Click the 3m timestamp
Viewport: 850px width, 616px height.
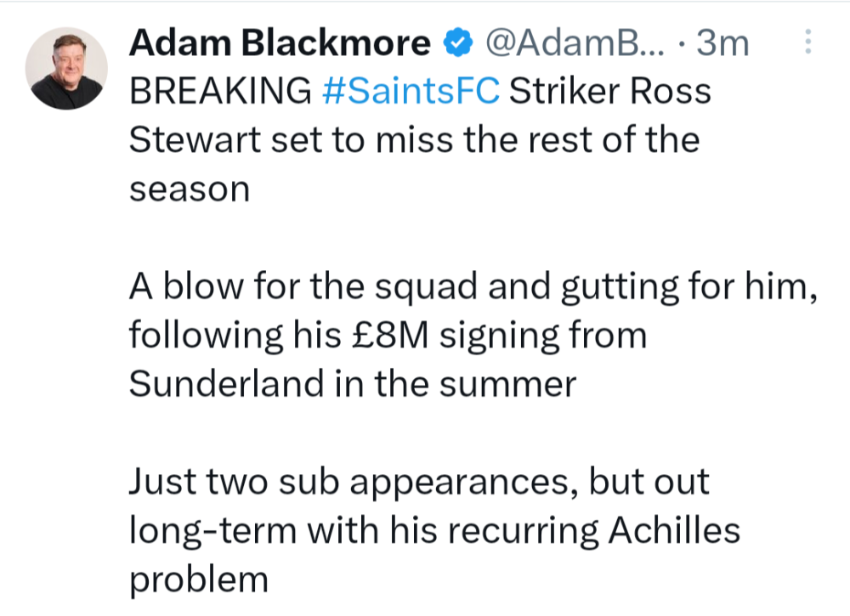click(x=723, y=43)
